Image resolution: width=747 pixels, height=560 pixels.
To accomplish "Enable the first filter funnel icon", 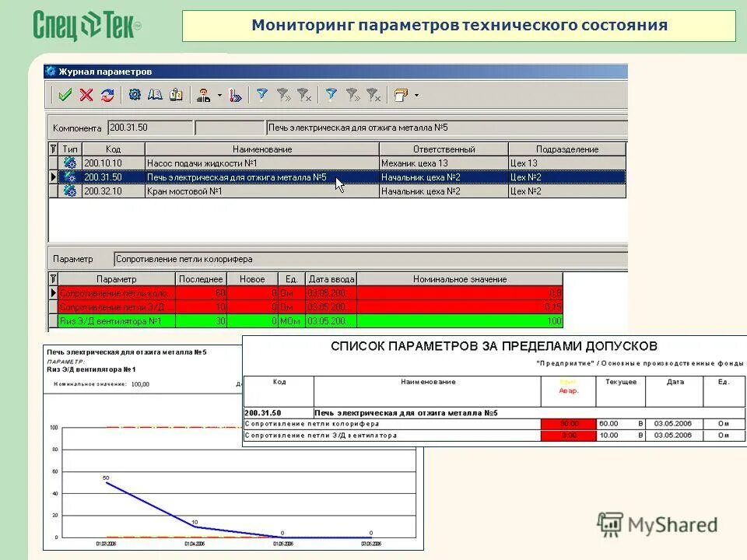I will [x=261, y=94].
